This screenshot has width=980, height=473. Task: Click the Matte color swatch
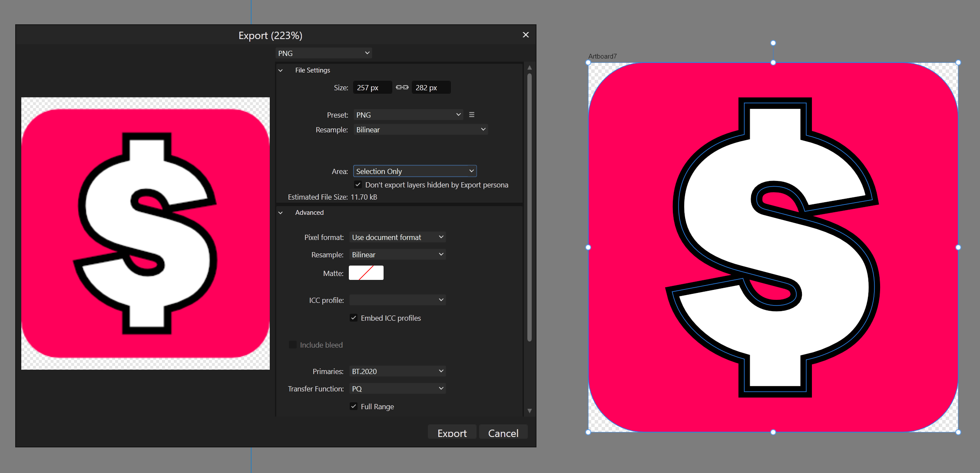(366, 273)
